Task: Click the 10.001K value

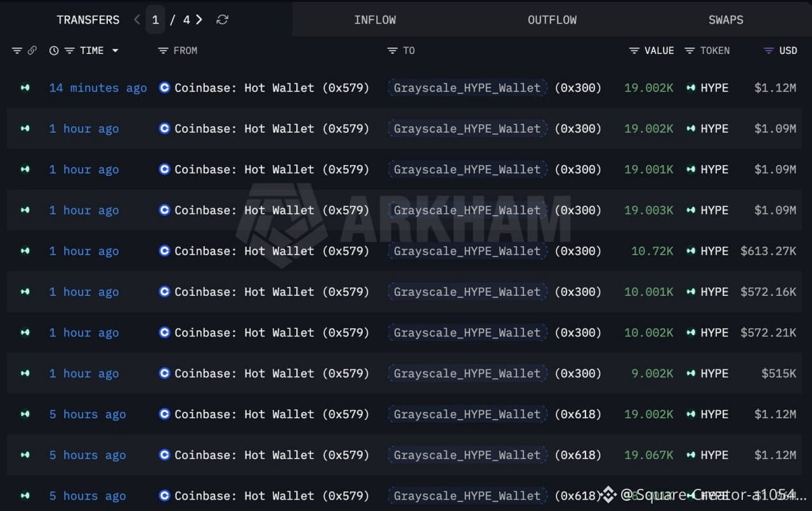Action: point(649,291)
